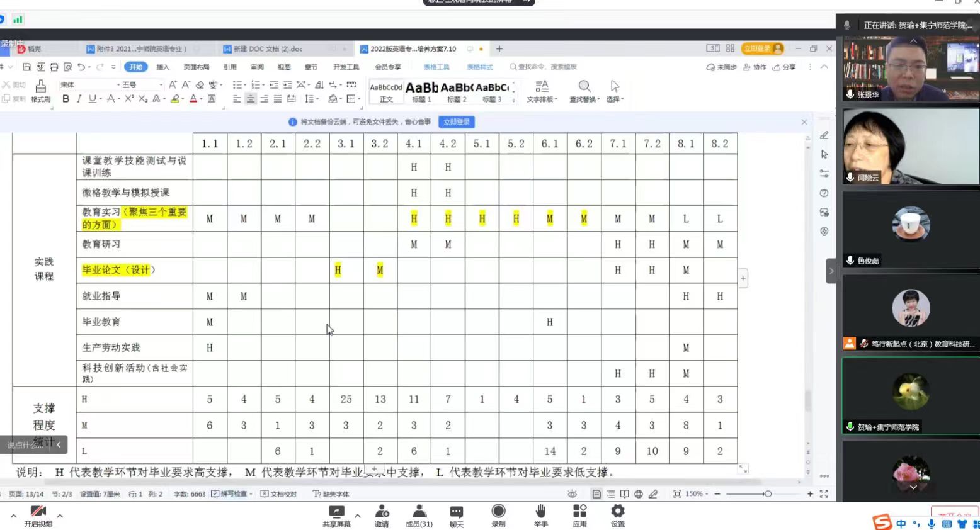
Task: Raise hand (举手) in the meeting
Action: [x=540, y=515]
